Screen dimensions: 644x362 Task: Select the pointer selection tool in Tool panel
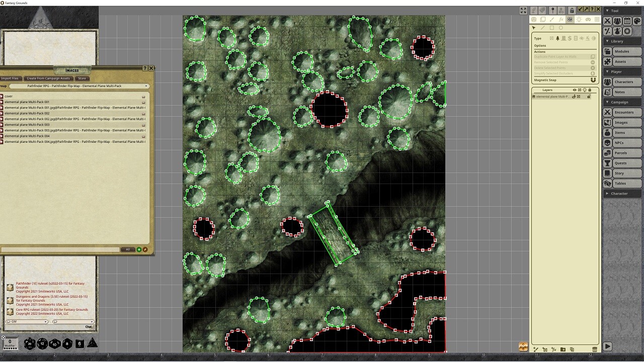click(534, 28)
